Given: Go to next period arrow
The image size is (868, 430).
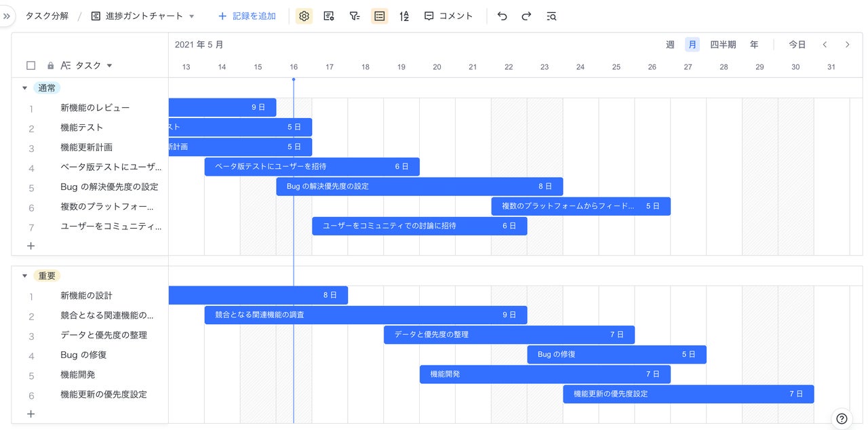Looking at the screenshot, I should click(847, 45).
